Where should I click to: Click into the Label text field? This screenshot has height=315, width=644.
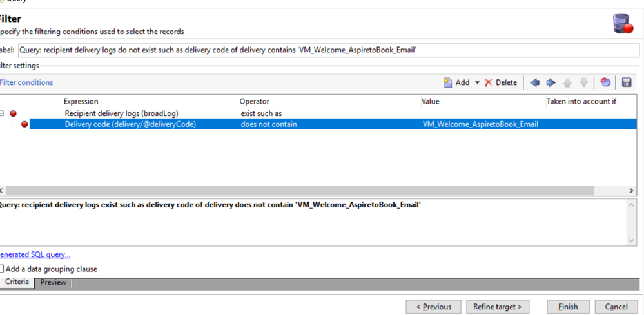[328, 50]
